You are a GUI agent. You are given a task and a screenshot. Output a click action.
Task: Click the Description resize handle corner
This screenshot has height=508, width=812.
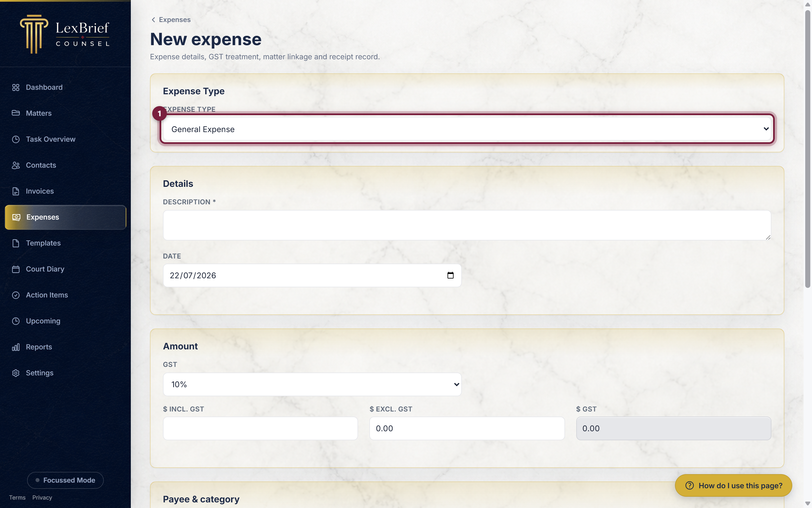768,237
